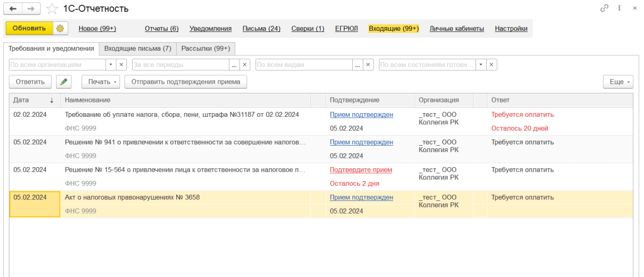Click the yellow Обновить button
The height and width of the screenshot is (277, 644).
(x=30, y=28)
